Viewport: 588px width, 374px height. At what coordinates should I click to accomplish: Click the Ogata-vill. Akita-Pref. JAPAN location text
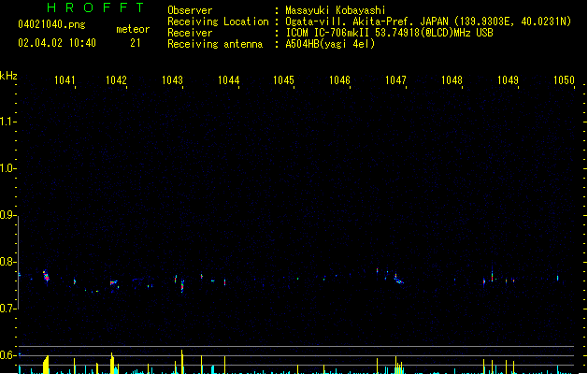click(428, 22)
